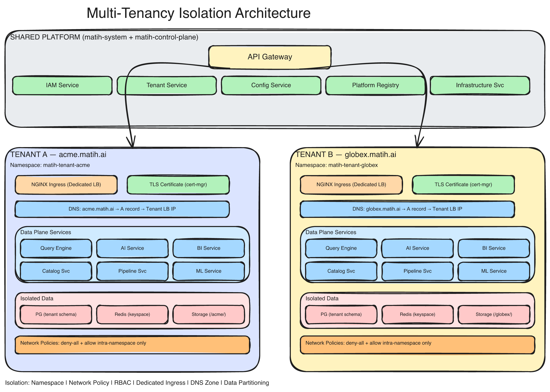Viewport: 550px width, 392px height.
Task: Open the Config Service node
Action: (x=271, y=85)
